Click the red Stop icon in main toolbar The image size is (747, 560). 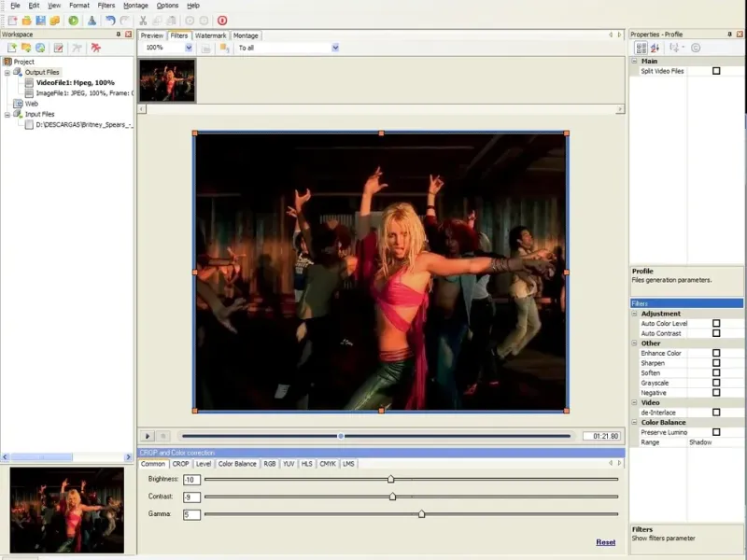pos(222,20)
